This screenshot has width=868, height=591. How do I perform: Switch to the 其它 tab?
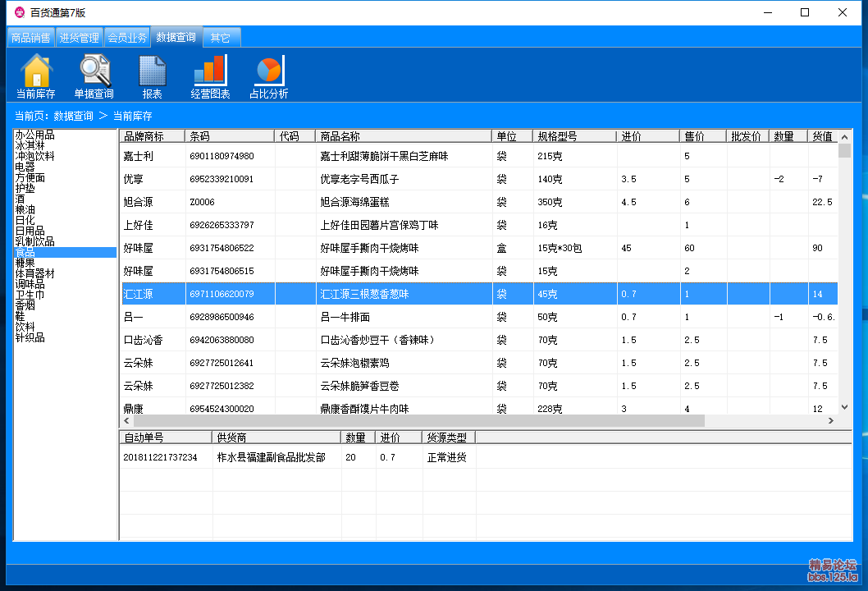[221, 38]
